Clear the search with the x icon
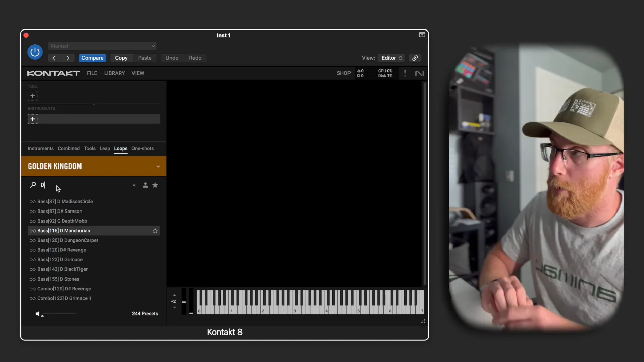 [x=134, y=185]
